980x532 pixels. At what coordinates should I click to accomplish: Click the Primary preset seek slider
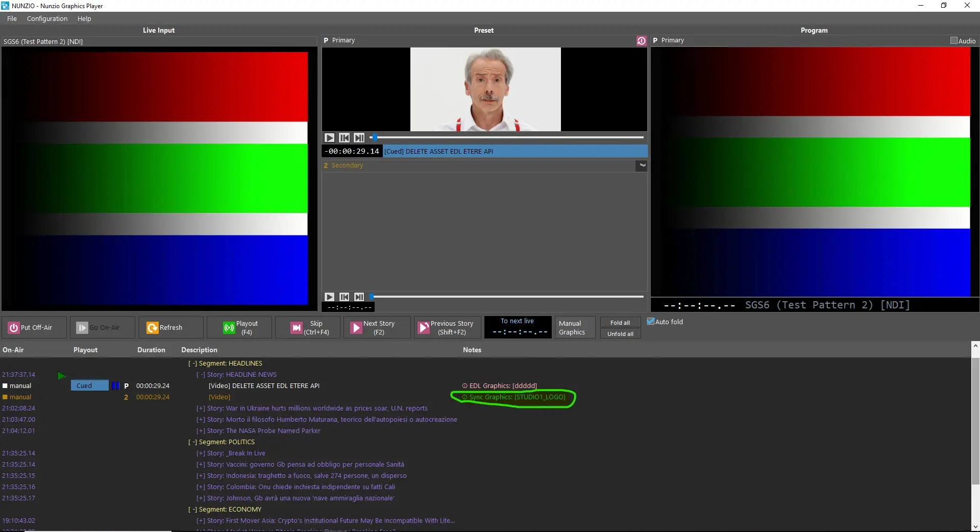click(508, 137)
